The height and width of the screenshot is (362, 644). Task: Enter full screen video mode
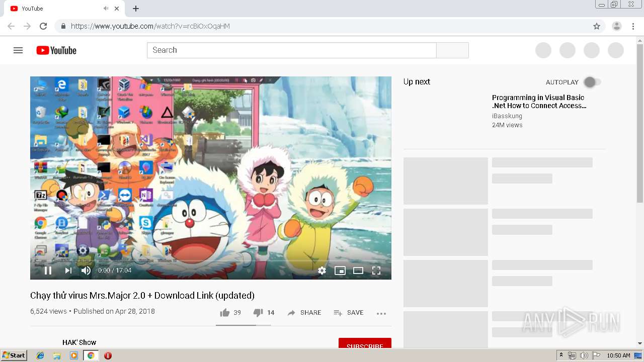376,270
